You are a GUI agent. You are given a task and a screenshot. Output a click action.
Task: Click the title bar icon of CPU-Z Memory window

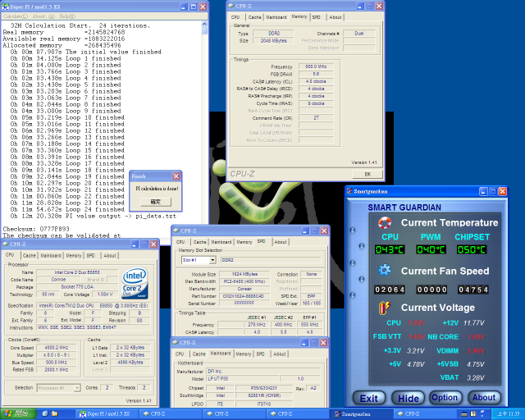231,6
